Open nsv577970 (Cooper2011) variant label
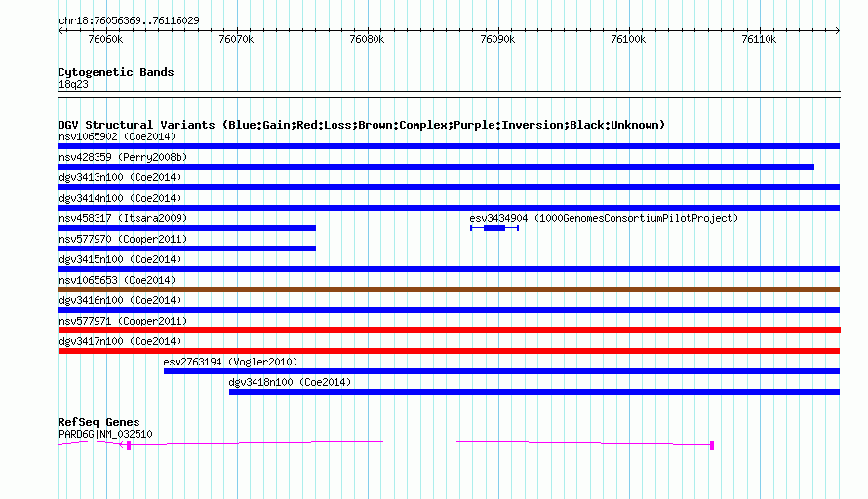This screenshot has height=499, width=868. point(123,239)
